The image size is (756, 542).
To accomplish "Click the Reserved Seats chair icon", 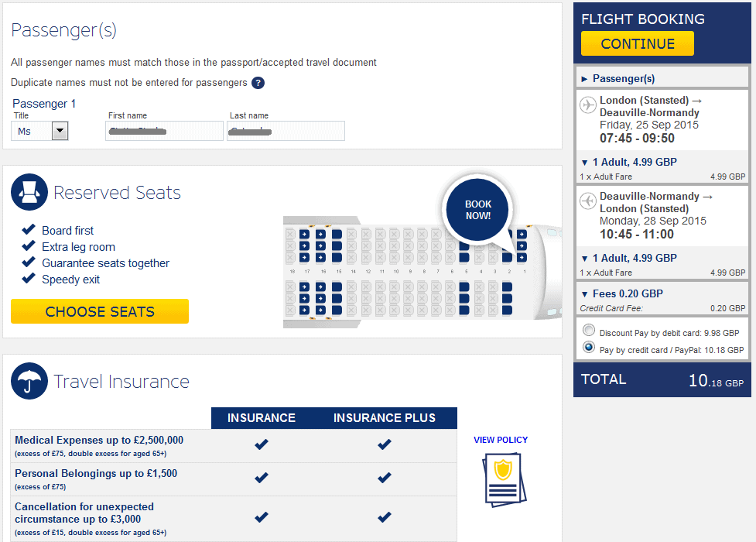I will point(29,192).
